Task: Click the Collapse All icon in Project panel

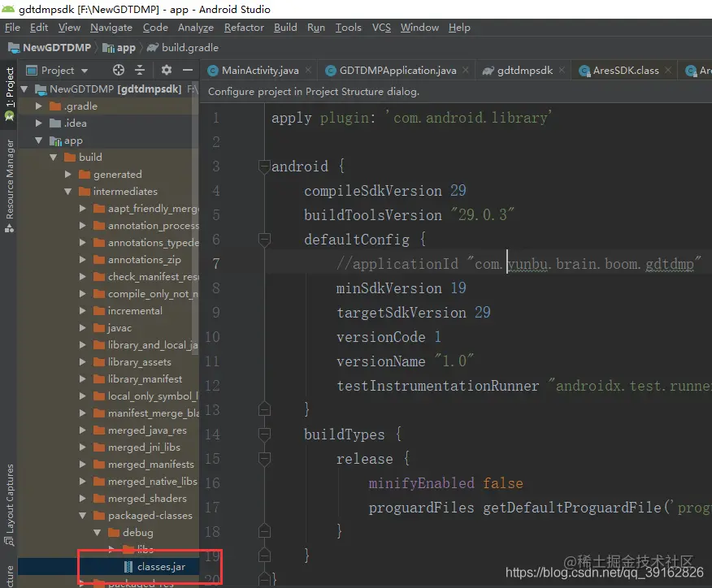Action: 140,70
